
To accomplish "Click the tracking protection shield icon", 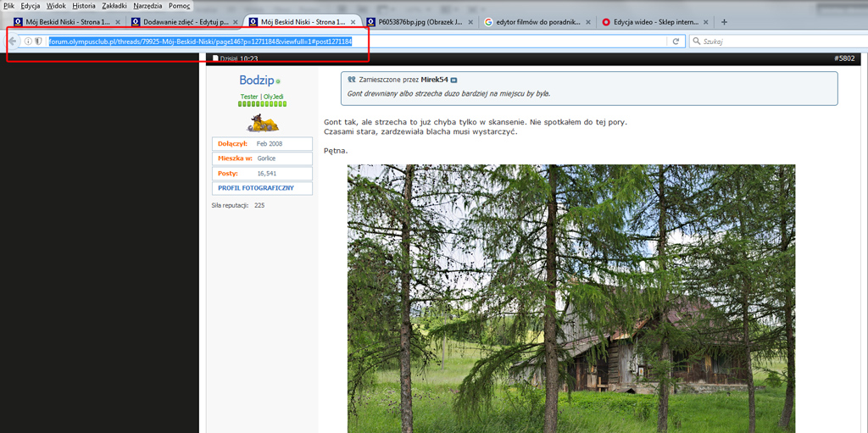I will click(38, 41).
